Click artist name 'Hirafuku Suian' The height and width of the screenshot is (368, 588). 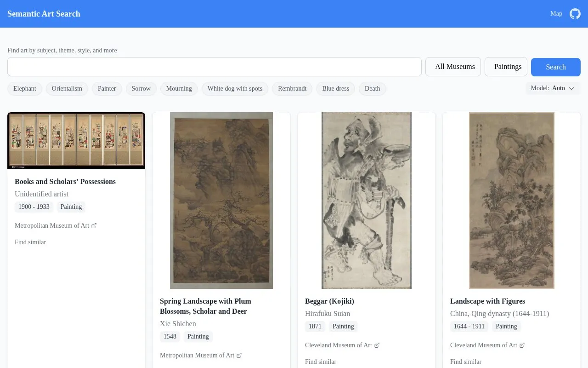328,314
